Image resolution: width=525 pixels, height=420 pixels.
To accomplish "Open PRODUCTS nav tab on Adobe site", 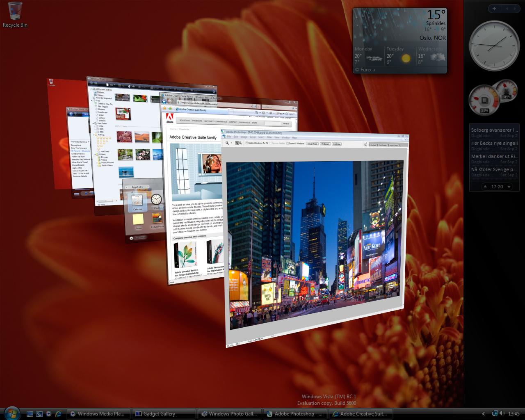I will click(197, 121).
